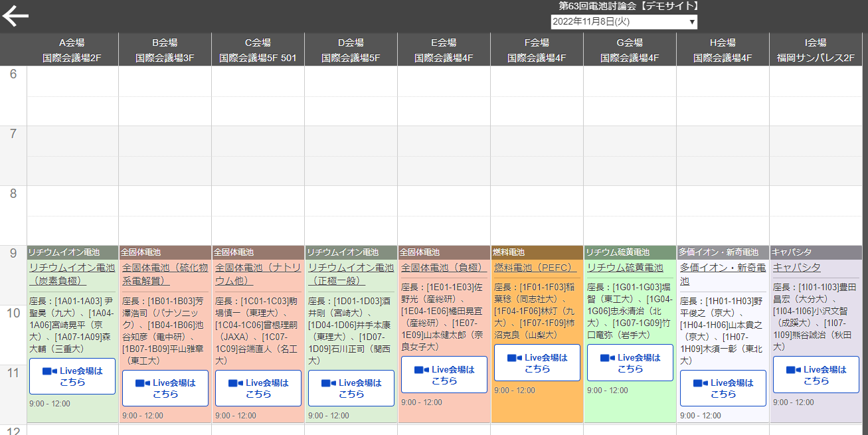The image size is (868, 435).
Task: Click Live会場 camera button in D会場
Action: pyautogui.click(x=351, y=388)
